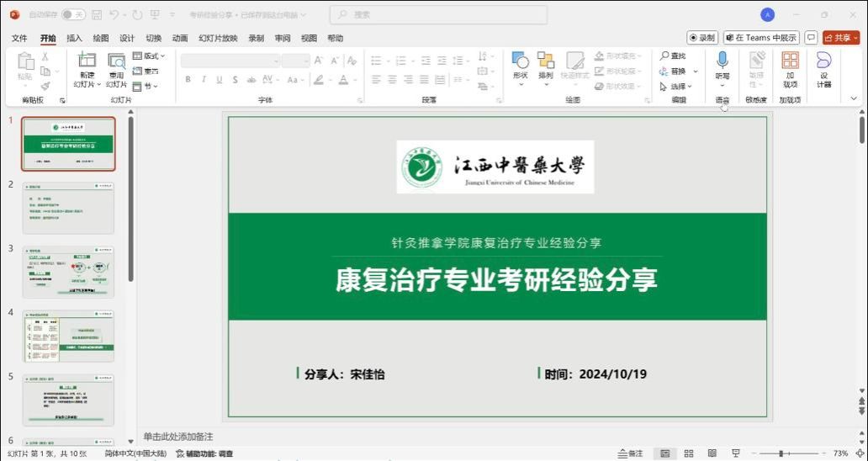Click the 加载项 (Add-ins) icon
Screen dimensions: 868x461
coord(790,61)
